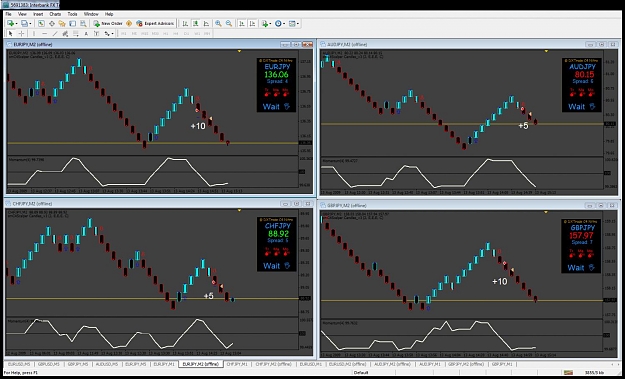Expand the Periods dropdown arrow
Image resolution: width=625 pixels, height=379 pixels.
click(x=284, y=24)
